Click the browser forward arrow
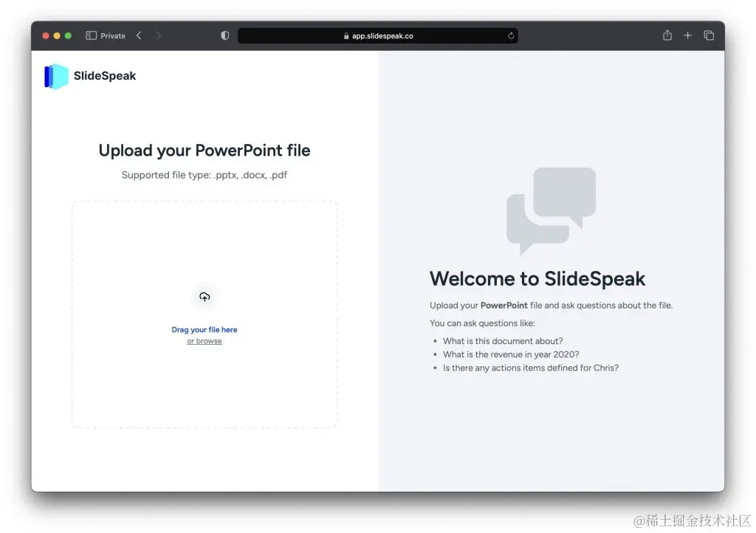 pyautogui.click(x=159, y=35)
